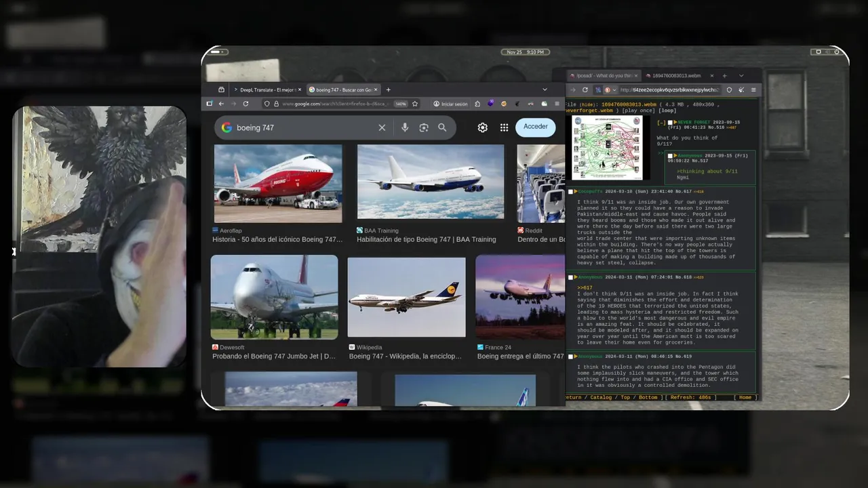Click the Google search input containing boeing 747
The height and width of the screenshot is (488, 868).
(305, 127)
